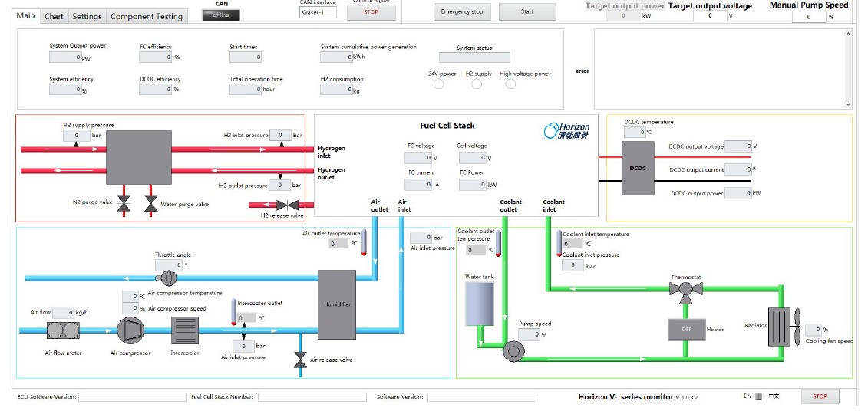
Task: Click the 24V power indicator light
Action: [x=438, y=84]
